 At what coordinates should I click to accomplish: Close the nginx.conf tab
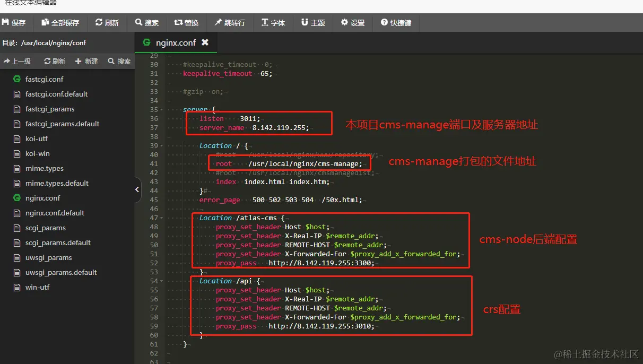pos(205,42)
